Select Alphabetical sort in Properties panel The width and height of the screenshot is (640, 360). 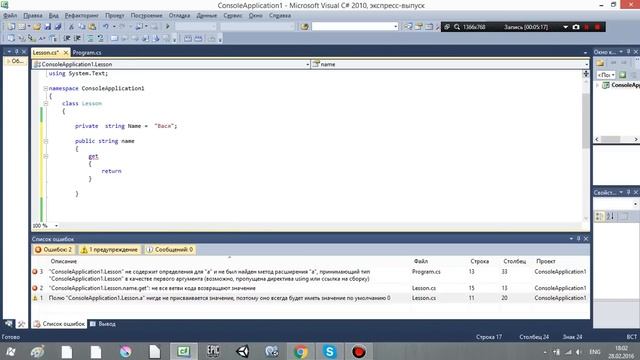[x=610, y=216]
